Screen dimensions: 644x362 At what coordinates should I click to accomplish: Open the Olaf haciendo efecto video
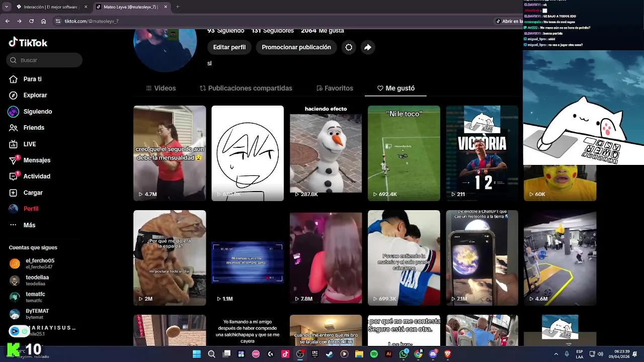pyautogui.click(x=326, y=153)
